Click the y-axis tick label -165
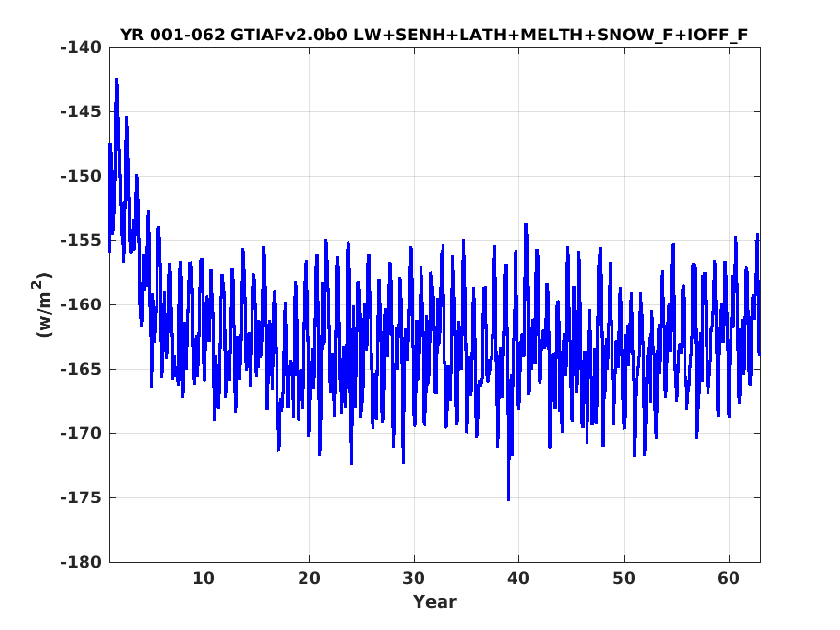 click(x=81, y=369)
